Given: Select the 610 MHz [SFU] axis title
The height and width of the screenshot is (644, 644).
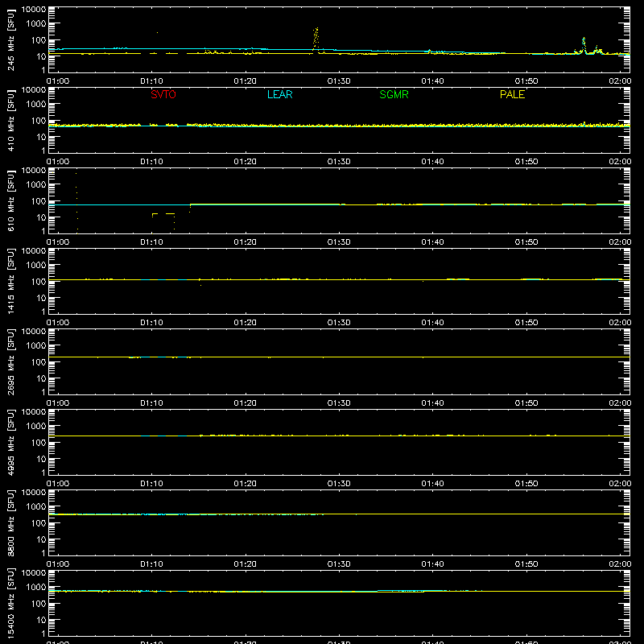Looking at the screenshot, I should (x=11, y=200).
